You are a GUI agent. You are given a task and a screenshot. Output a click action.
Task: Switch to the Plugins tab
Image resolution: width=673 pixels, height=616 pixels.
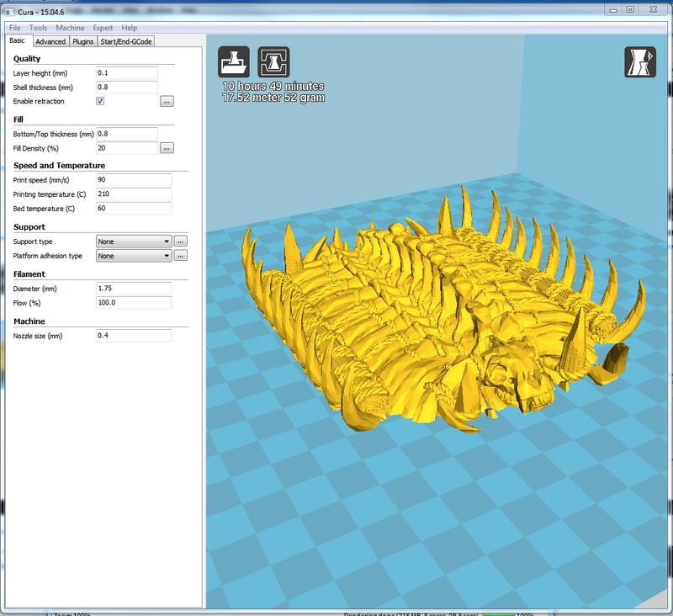(82, 41)
